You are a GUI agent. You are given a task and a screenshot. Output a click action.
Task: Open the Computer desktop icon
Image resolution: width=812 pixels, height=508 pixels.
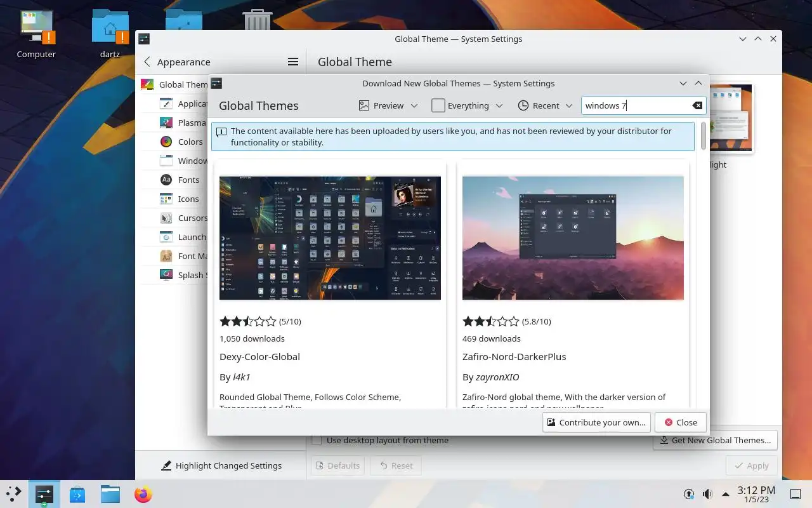click(x=36, y=27)
